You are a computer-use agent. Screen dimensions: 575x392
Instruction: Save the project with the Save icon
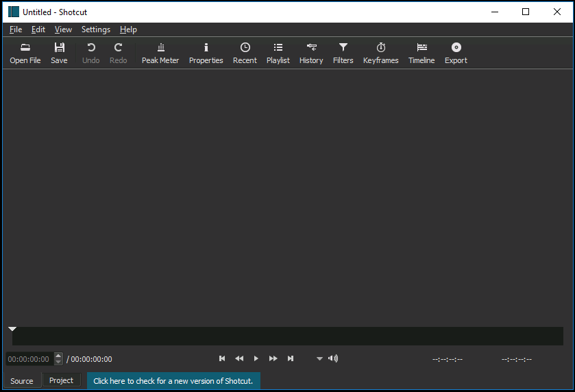click(x=59, y=53)
